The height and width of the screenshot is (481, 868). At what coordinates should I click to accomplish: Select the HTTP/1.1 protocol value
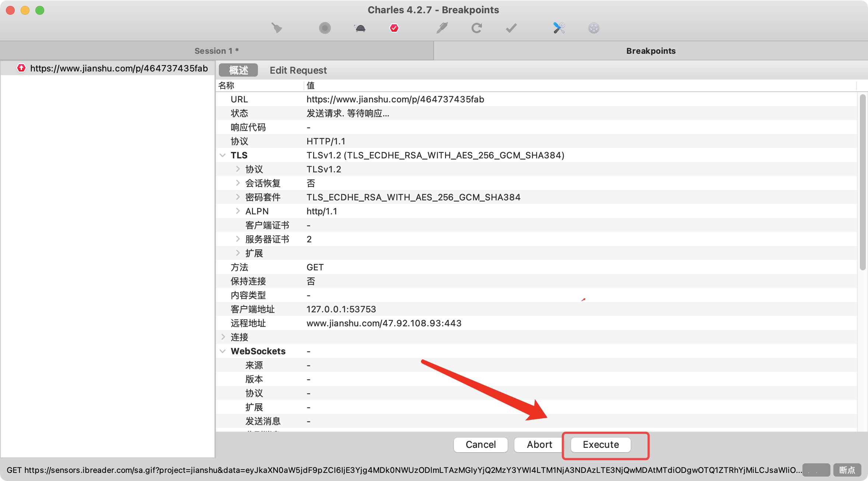pos(326,141)
